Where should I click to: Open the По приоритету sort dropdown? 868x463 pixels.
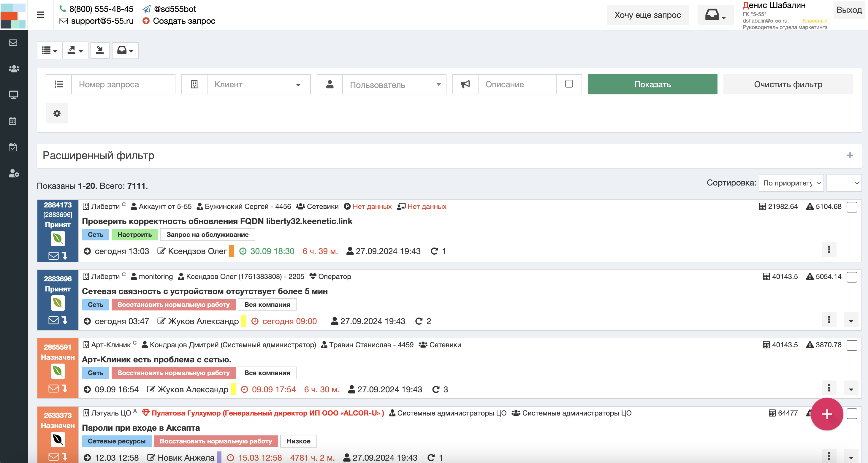pos(791,183)
